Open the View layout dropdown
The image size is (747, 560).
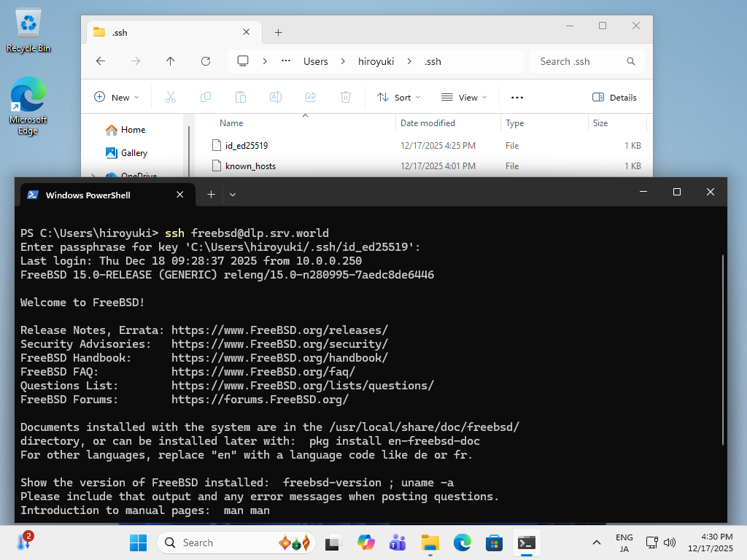click(x=462, y=97)
